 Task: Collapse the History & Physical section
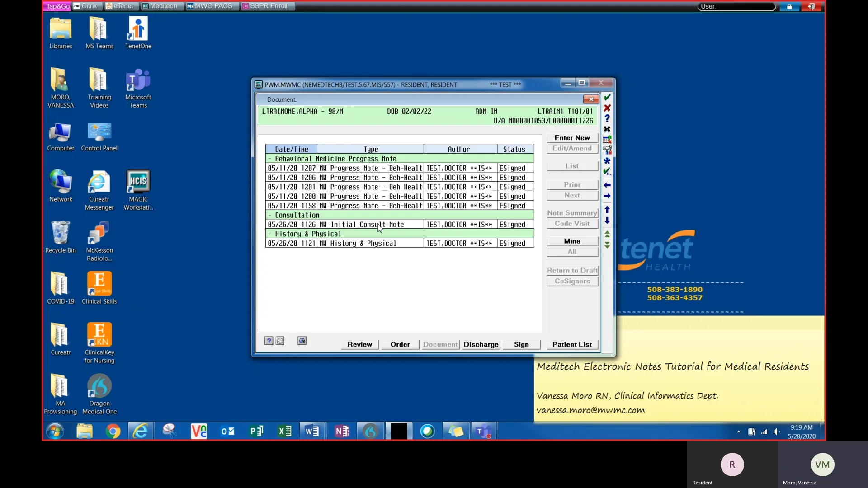270,234
